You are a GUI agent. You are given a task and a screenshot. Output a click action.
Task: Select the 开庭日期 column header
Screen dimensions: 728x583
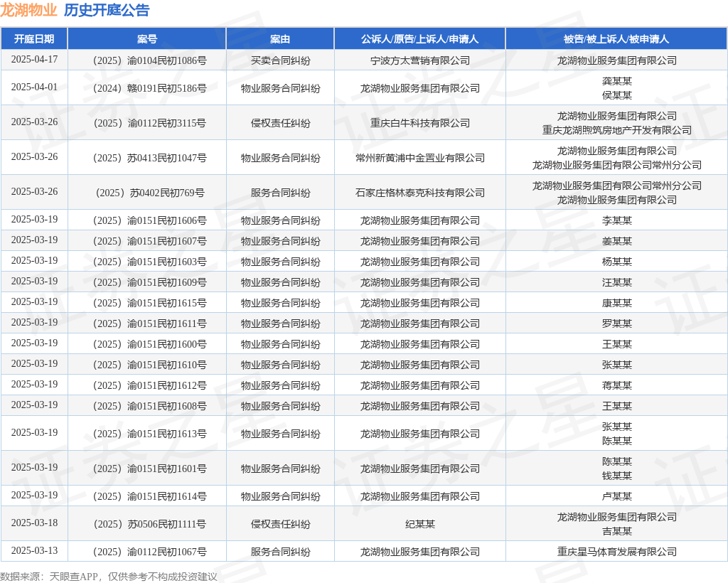click(x=34, y=39)
